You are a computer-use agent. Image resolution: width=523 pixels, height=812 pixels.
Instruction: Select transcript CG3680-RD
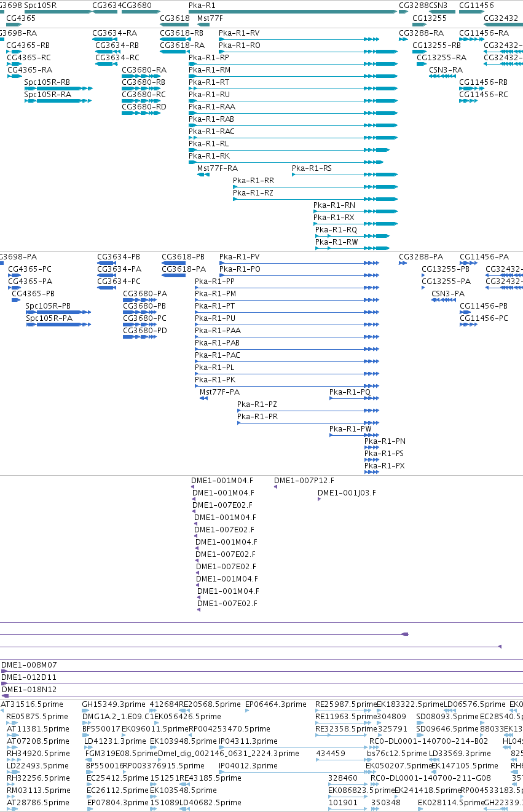tap(144, 106)
